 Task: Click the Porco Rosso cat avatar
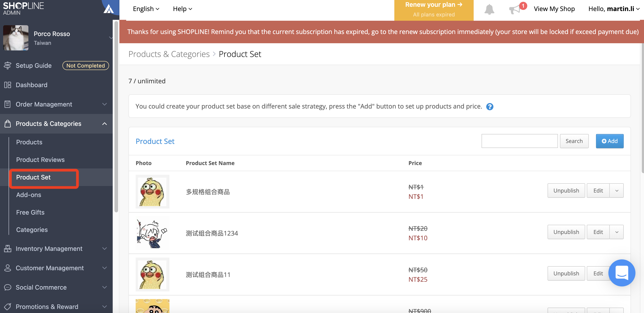16,38
